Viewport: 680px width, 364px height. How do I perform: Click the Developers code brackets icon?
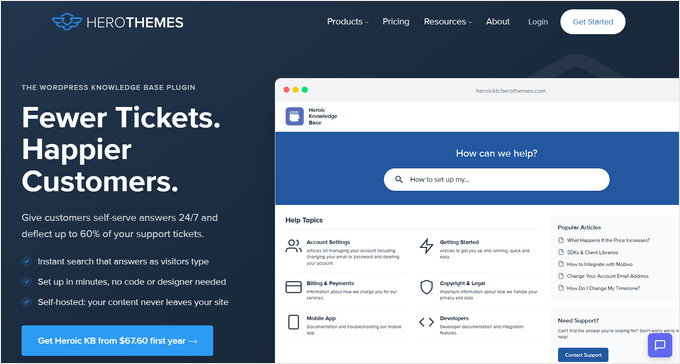click(x=426, y=322)
